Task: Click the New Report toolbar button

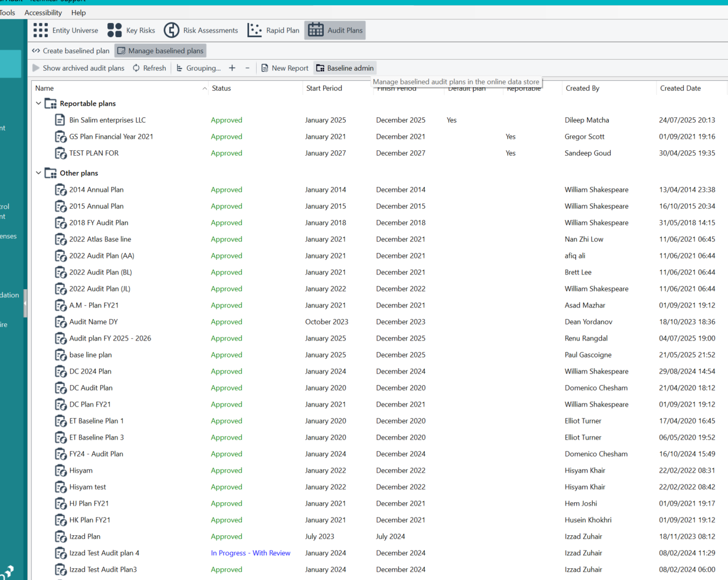Action: pos(285,68)
